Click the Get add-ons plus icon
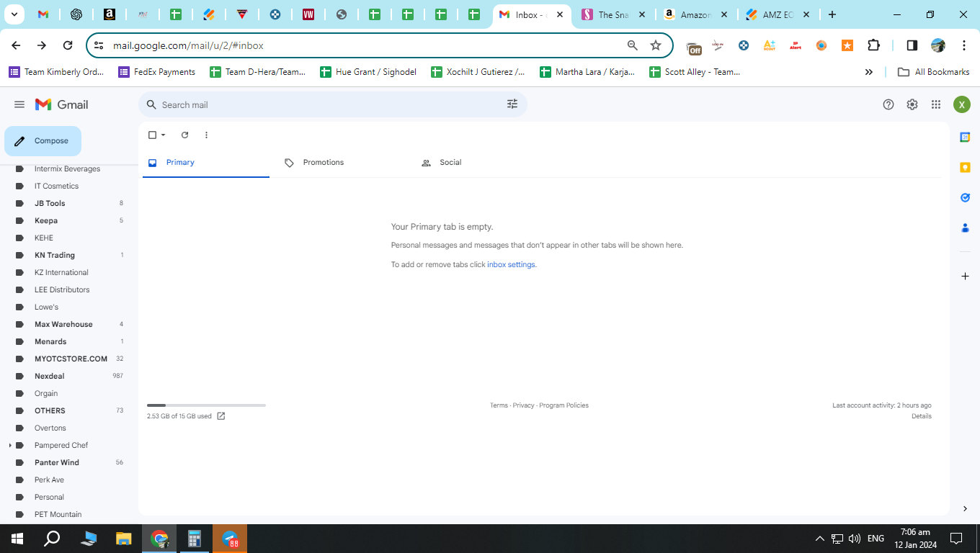Image resolution: width=980 pixels, height=553 pixels. coord(965,276)
